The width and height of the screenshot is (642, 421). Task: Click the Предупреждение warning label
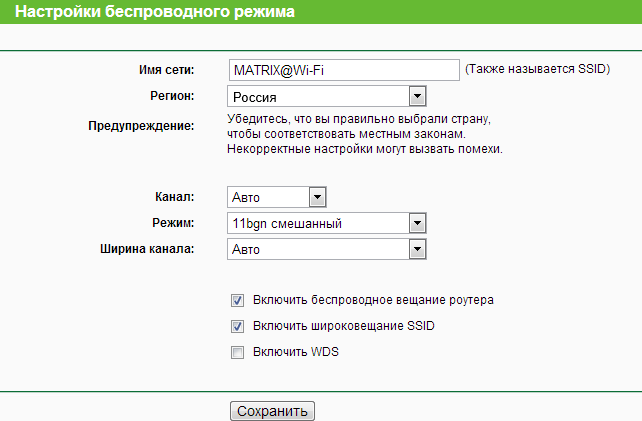(141, 126)
